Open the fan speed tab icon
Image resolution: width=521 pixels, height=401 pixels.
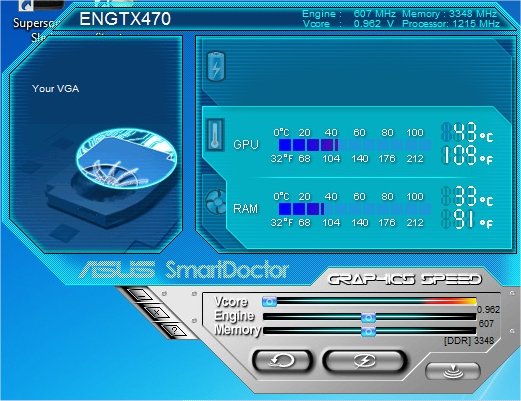[216, 201]
